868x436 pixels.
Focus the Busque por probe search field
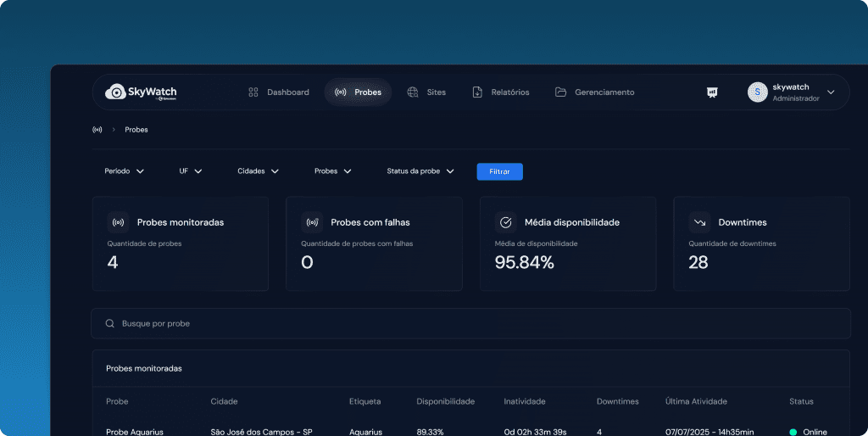(x=470, y=323)
